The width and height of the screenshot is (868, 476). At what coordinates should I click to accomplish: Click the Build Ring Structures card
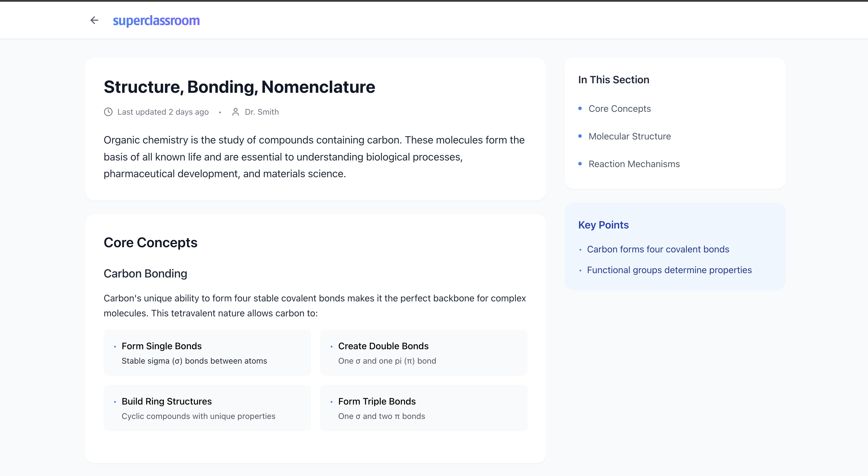(x=207, y=408)
